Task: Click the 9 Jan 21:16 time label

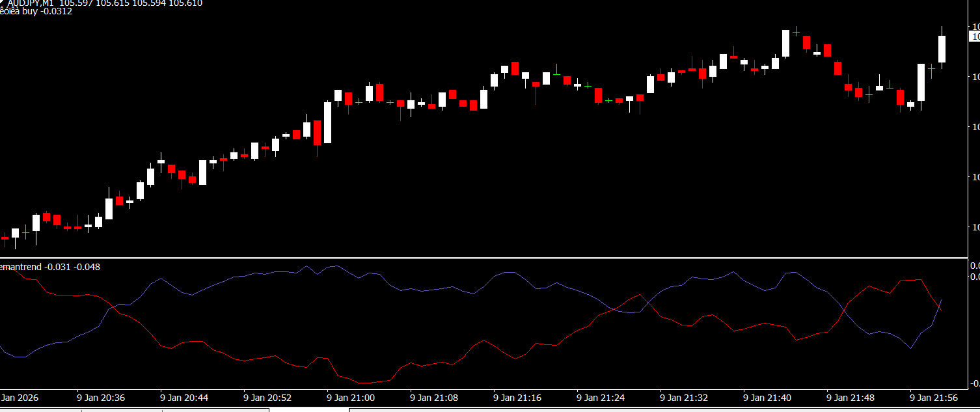Action: coord(517,397)
